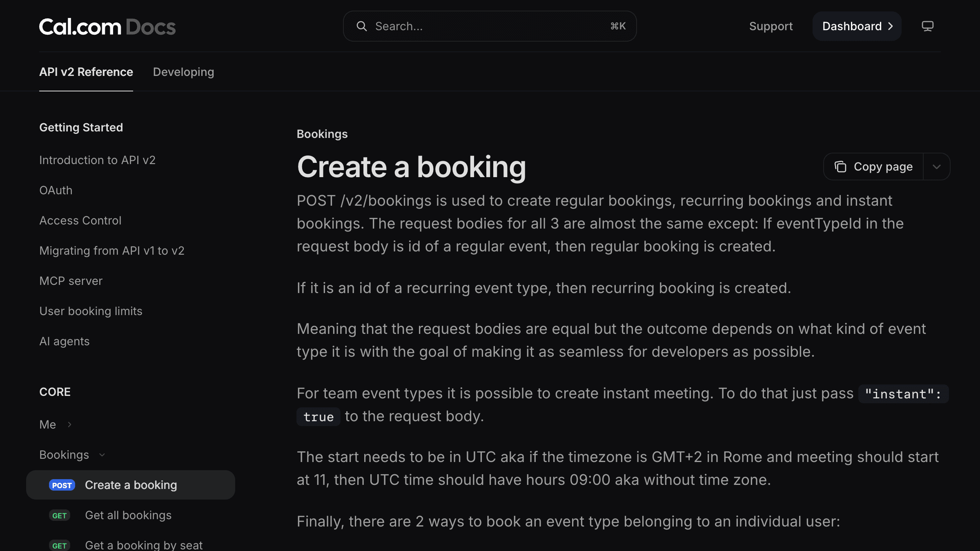Click the GET badge beside Get a booking by seat
Image resolution: width=980 pixels, height=551 pixels.
60,545
